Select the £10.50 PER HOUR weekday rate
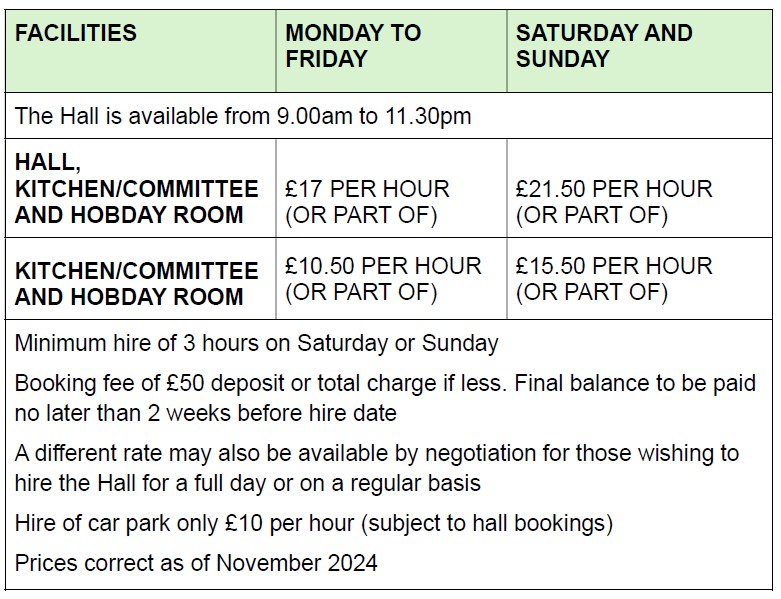781x599 pixels. tap(383, 267)
